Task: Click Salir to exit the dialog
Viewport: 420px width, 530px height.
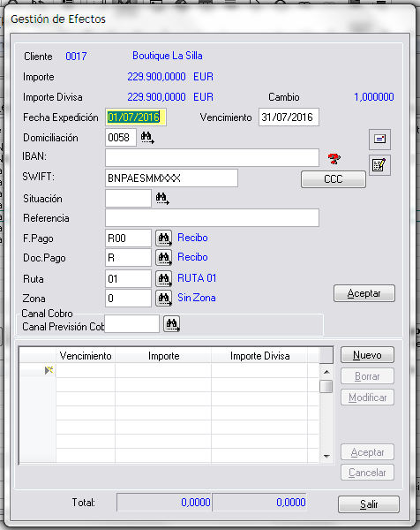Action: click(x=369, y=504)
